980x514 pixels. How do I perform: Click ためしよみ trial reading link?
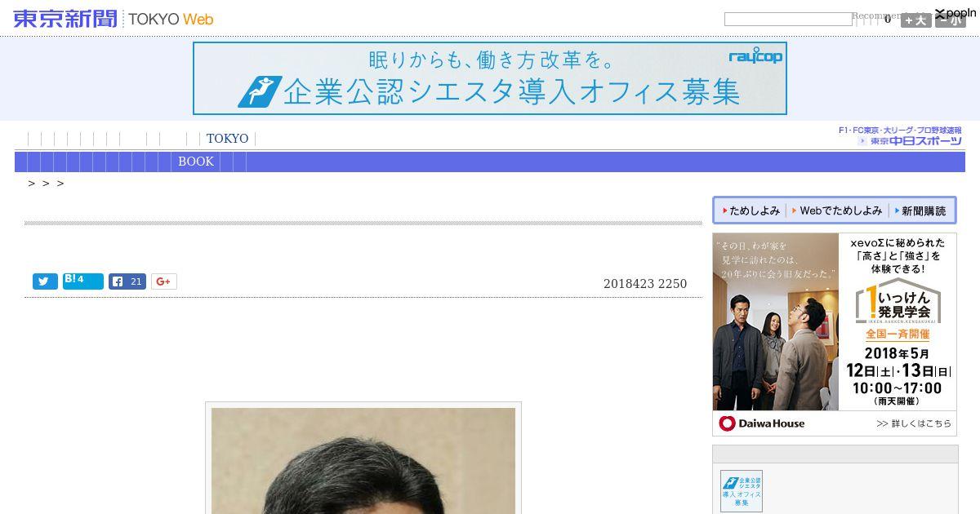click(x=751, y=210)
